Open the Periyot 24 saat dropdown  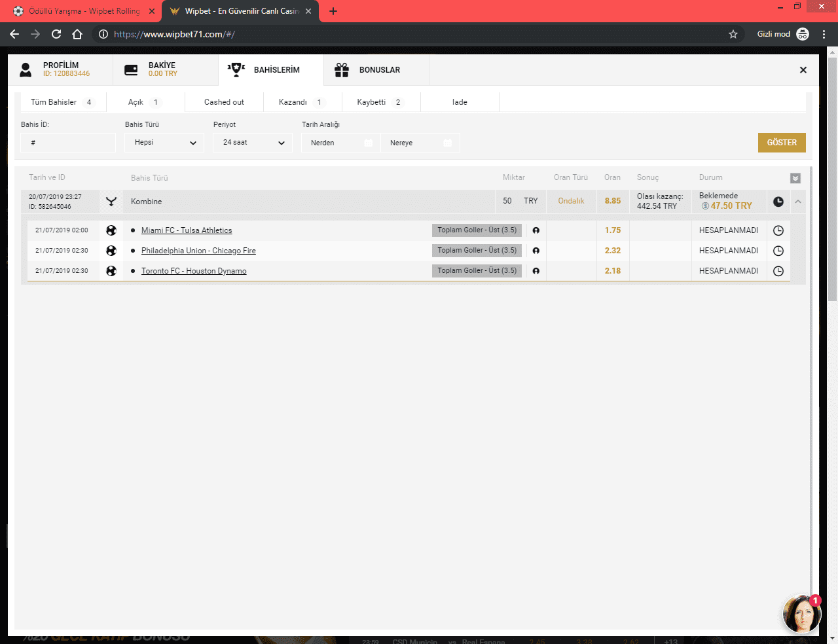point(253,143)
